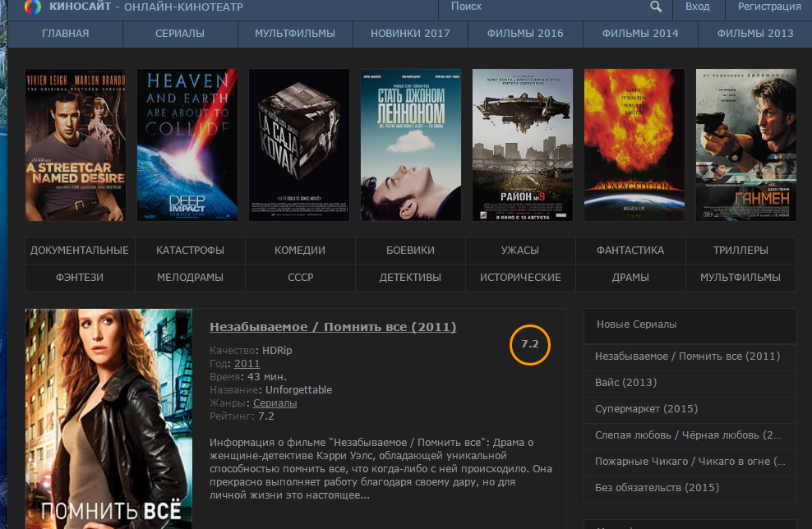Click the search magnifier icon
The image size is (812, 529).
656,7
